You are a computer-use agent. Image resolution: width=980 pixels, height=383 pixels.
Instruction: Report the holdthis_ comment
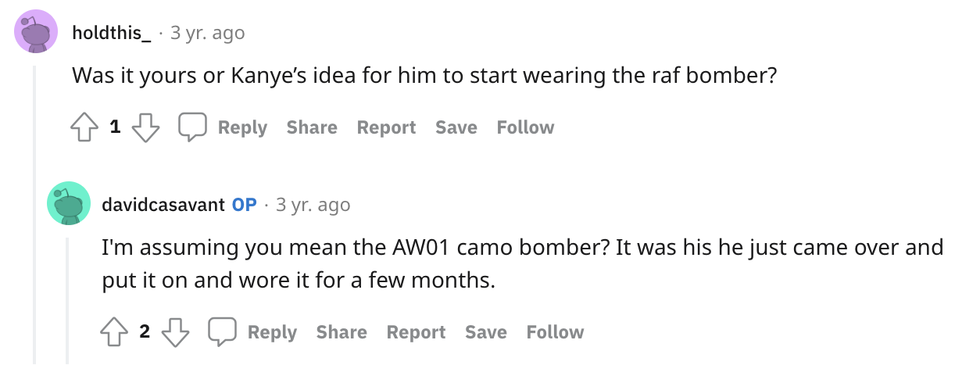pos(386,127)
